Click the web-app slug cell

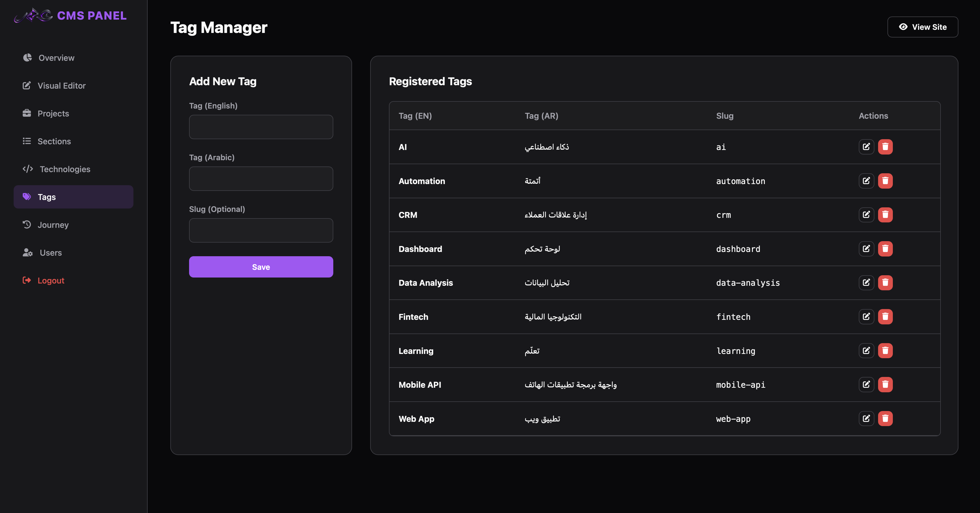pyautogui.click(x=733, y=419)
